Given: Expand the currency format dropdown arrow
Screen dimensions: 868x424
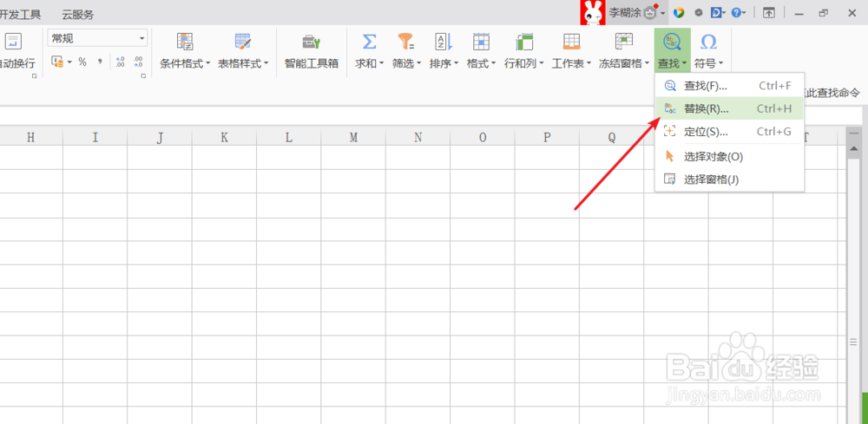Looking at the screenshot, I should point(69,62).
